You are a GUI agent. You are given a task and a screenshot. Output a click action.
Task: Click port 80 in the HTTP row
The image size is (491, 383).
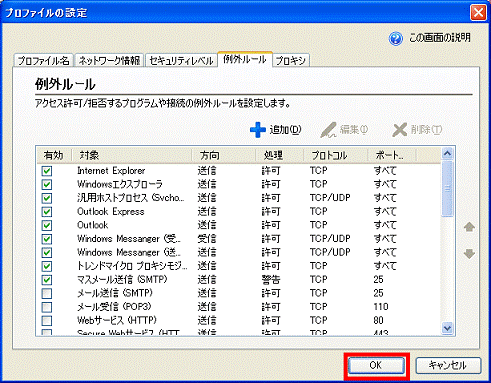[379, 320]
